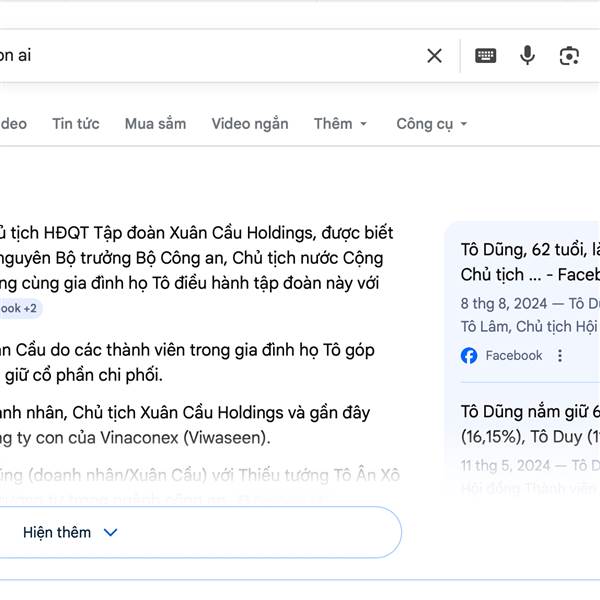Clear the search box with the X icon
The image size is (600, 600).
[x=434, y=56]
